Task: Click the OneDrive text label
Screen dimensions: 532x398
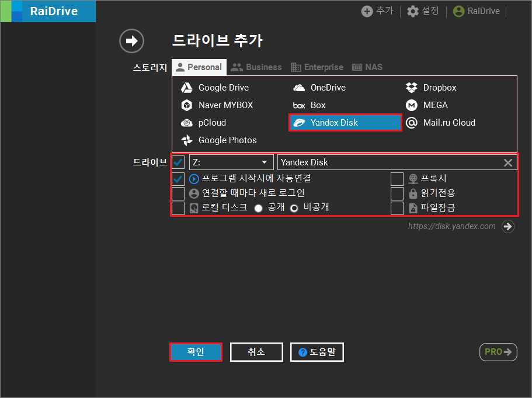Action: [328, 88]
